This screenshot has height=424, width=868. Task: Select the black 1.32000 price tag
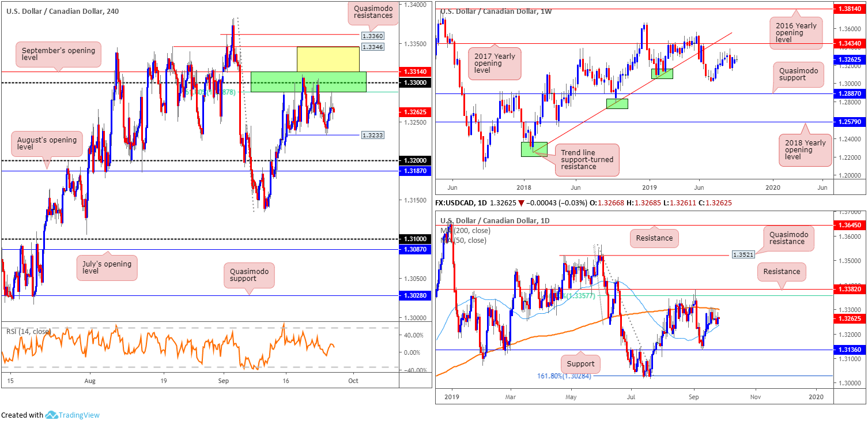point(414,160)
